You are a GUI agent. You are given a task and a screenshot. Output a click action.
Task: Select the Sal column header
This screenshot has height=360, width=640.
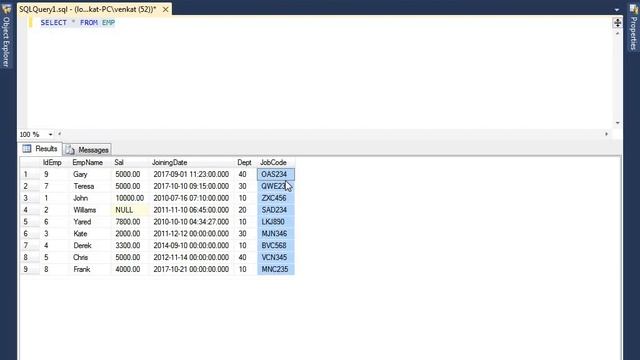click(130, 162)
